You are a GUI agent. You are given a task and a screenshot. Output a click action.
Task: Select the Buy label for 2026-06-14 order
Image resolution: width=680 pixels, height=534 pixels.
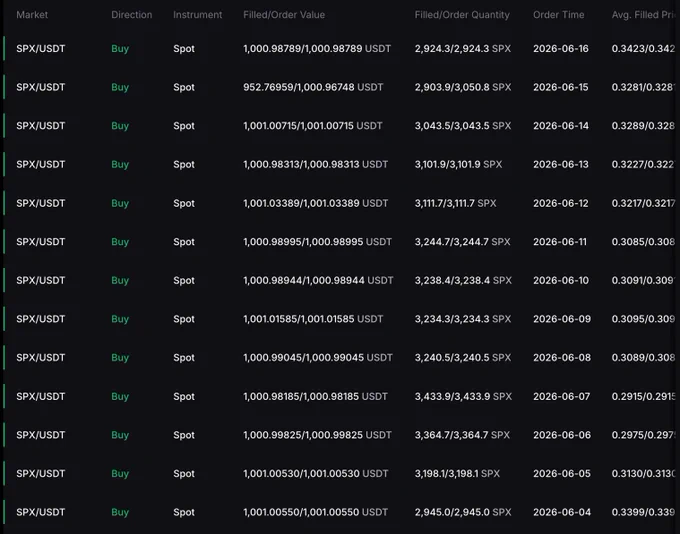[x=120, y=126]
